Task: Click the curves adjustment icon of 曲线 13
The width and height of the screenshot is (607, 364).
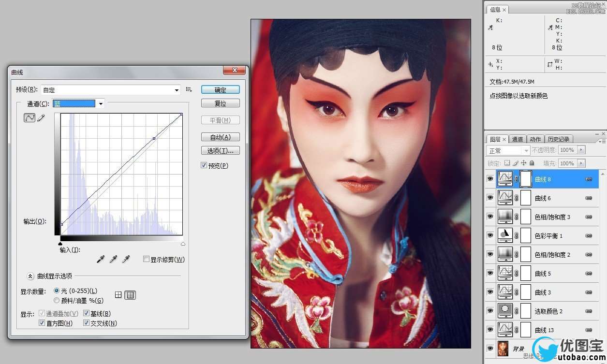Action: pyautogui.click(x=505, y=330)
